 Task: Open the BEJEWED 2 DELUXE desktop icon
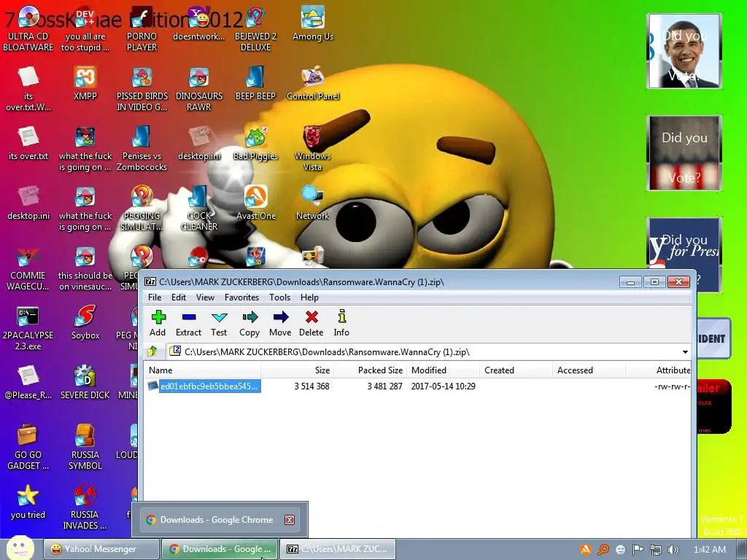click(256, 28)
